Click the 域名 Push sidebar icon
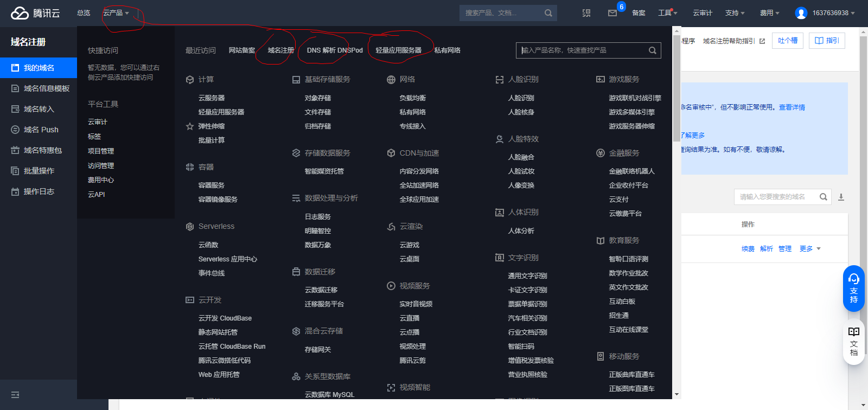 point(15,130)
